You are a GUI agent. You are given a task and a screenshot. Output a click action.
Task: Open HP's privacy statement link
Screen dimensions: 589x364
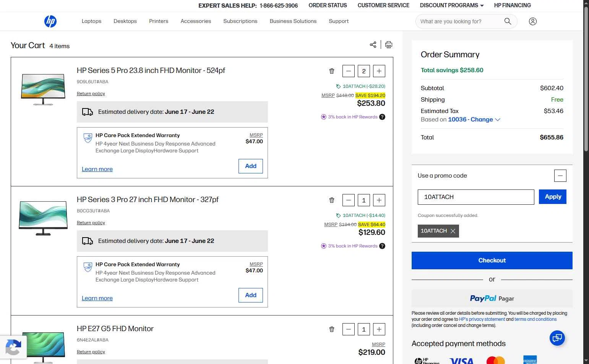coord(482,319)
